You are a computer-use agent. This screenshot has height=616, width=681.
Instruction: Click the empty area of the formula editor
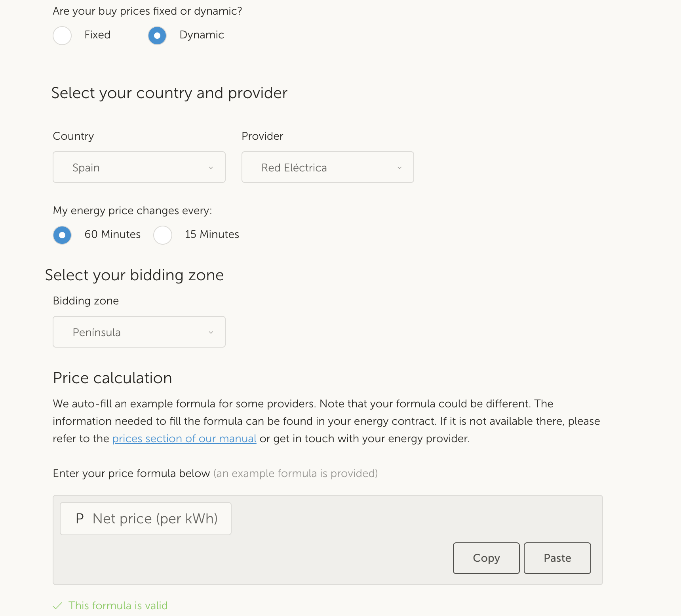click(x=340, y=523)
